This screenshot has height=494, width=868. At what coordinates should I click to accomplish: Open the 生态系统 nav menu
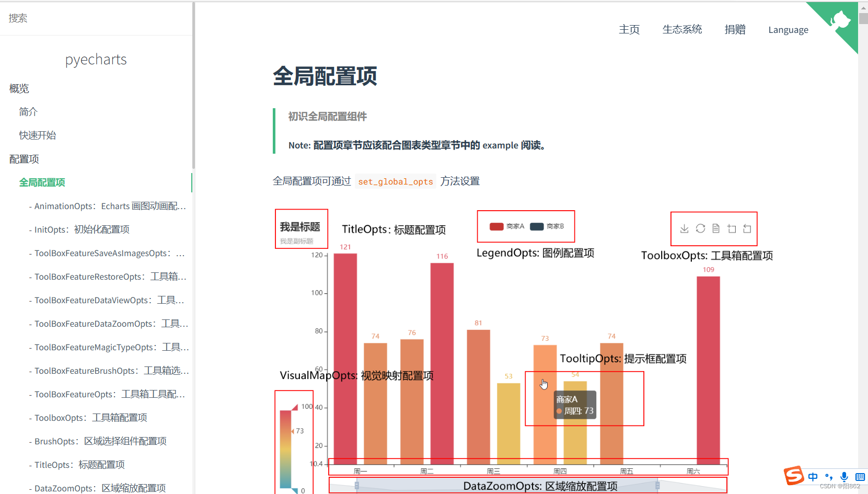(x=682, y=30)
